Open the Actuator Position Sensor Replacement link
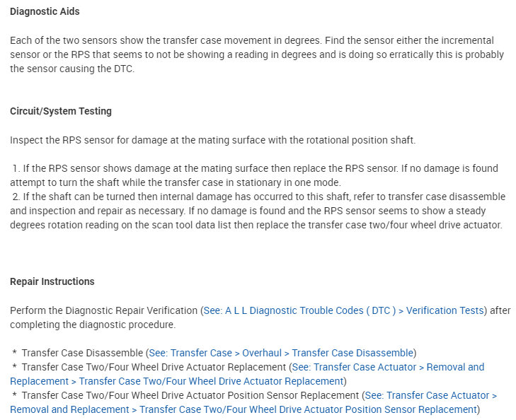516x420 pixels. (x=308, y=409)
